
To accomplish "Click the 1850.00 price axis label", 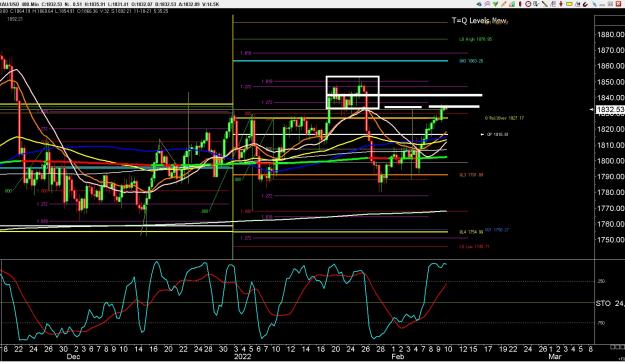I will click(610, 82).
